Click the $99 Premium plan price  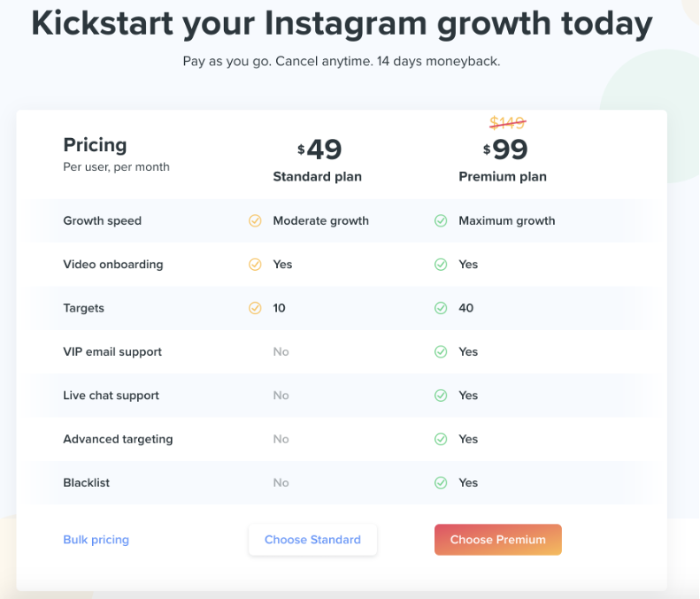click(x=505, y=149)
